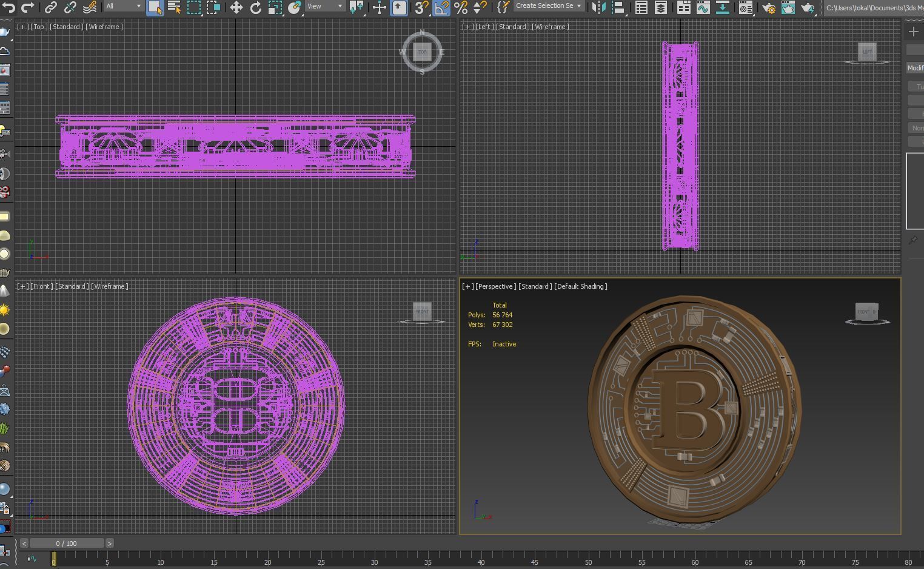924x569 pixels.
Task: Toggle the Angle Snap button
Action: click(441, 7)
